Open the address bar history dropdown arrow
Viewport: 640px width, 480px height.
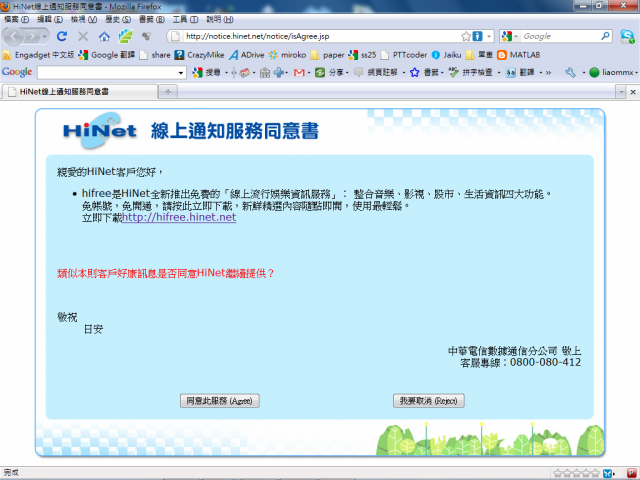pos(489,36)
